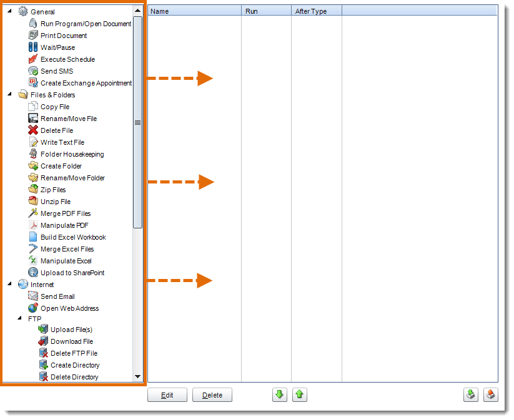Select 'Zip Files' label
This screenshot has height=420, width=514.
pos(53,190)
